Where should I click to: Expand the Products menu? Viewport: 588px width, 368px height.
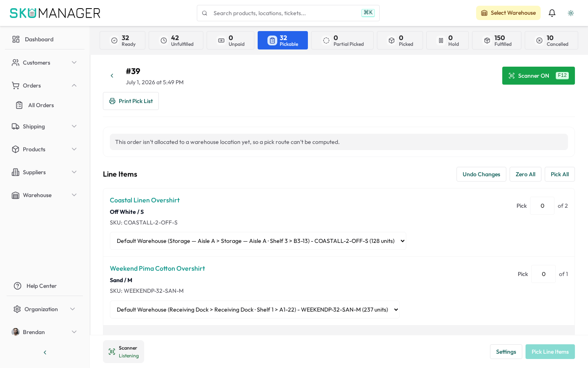[x=45, y=149]
